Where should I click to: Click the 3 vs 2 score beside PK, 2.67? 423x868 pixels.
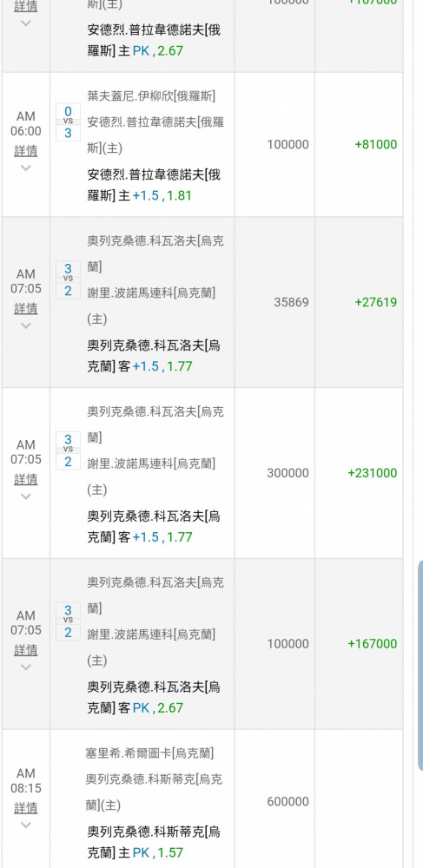pos(68,621)
